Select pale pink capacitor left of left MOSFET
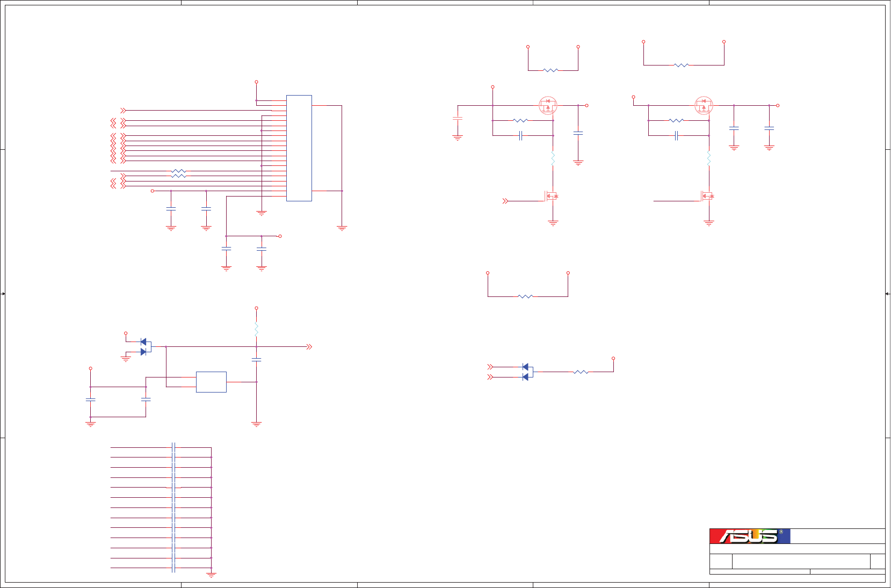891x588 pixels. [x=458, y=118]
